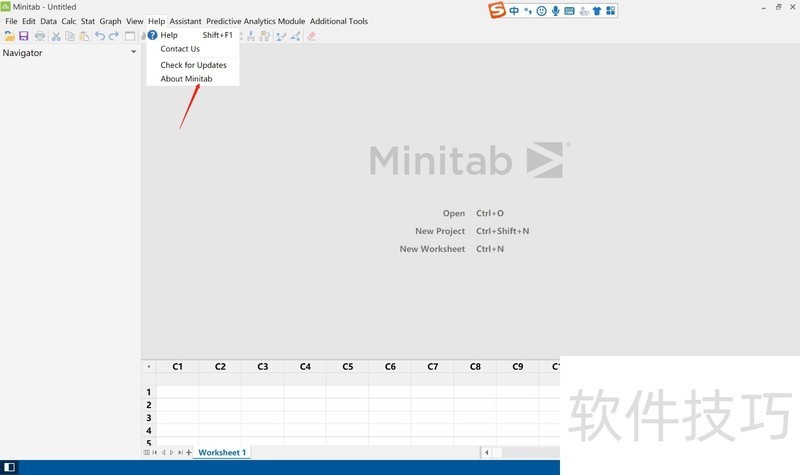Open the emoji smiley in IME bar
The height and width of the screenshot is (475, 800).
[541, 11]
